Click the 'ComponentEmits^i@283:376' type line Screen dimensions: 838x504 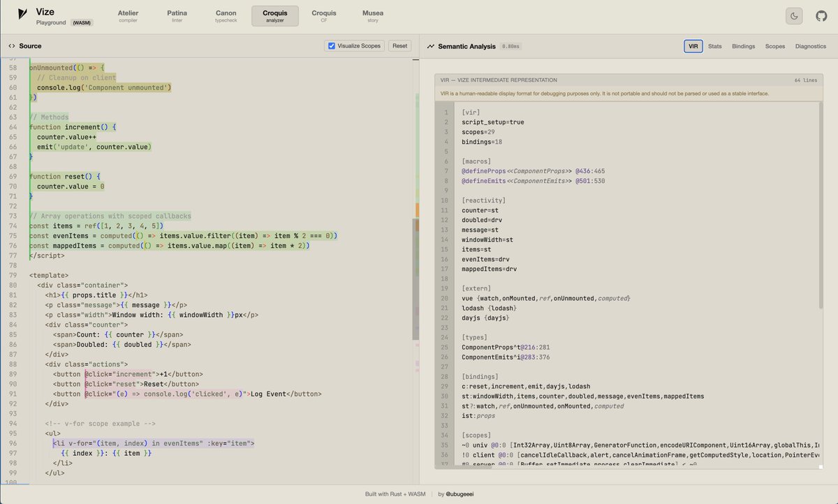pyautogui.click(x=506, y=357)
